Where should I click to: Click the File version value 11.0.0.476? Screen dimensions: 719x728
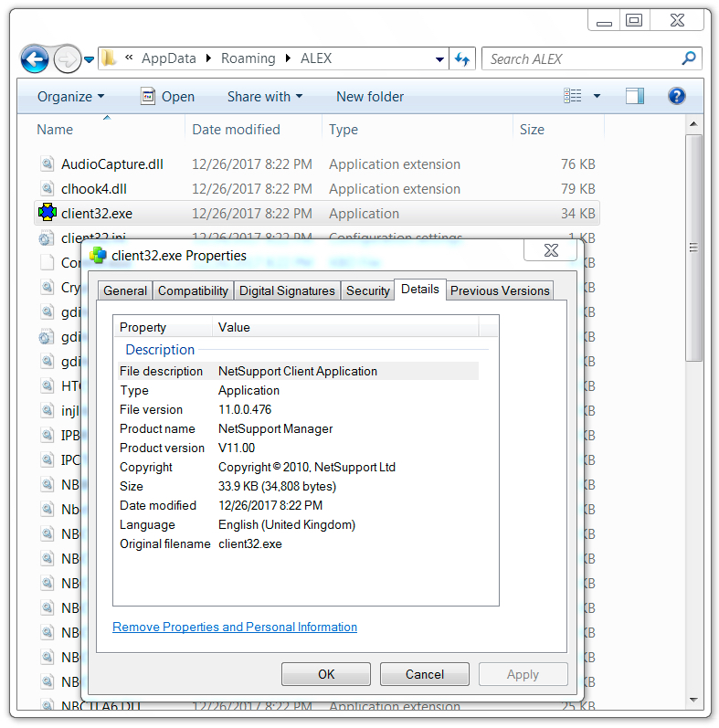(245, 409)
